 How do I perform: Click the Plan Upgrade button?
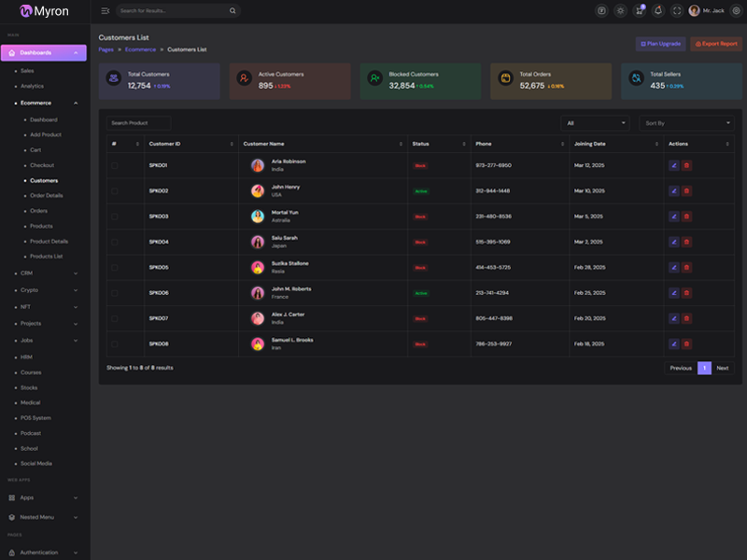click(x=660, y=44)
